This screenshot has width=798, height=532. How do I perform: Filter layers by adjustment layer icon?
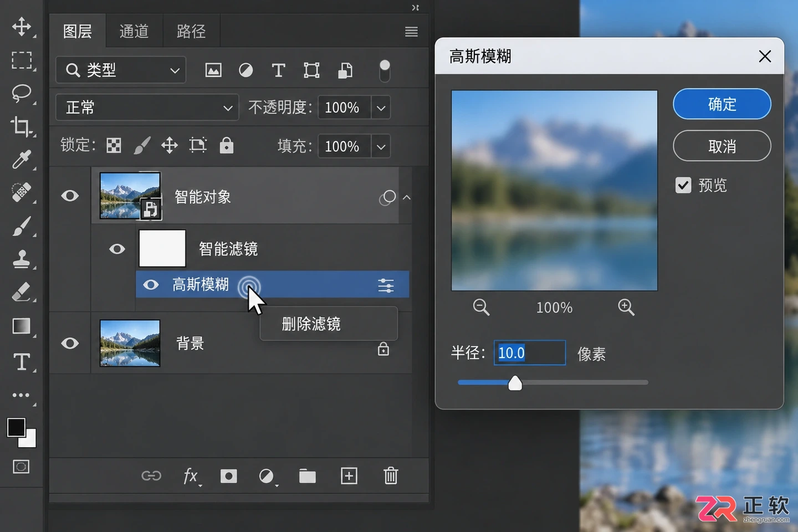246,70
